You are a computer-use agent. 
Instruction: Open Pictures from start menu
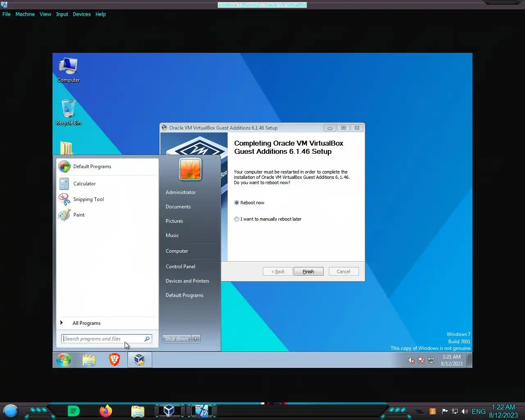coord(174,221)
